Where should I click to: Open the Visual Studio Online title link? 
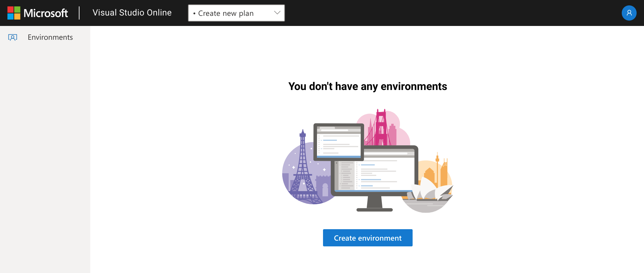pyautogui.click(x=132, y=13)
